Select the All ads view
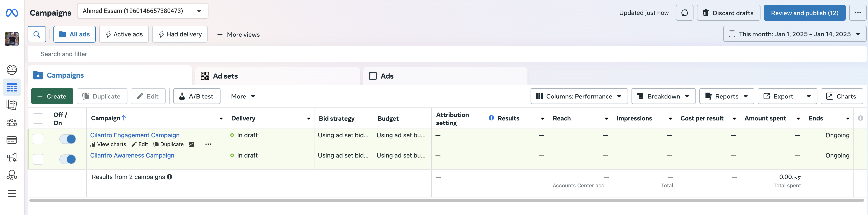The width and height of the screenshot is (868, 215). pos(74,34)
